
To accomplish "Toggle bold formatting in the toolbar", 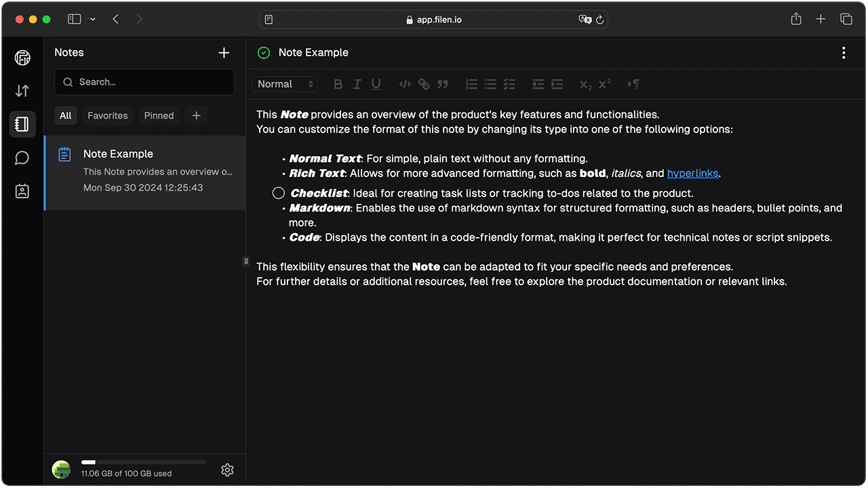I will (338, 84).
